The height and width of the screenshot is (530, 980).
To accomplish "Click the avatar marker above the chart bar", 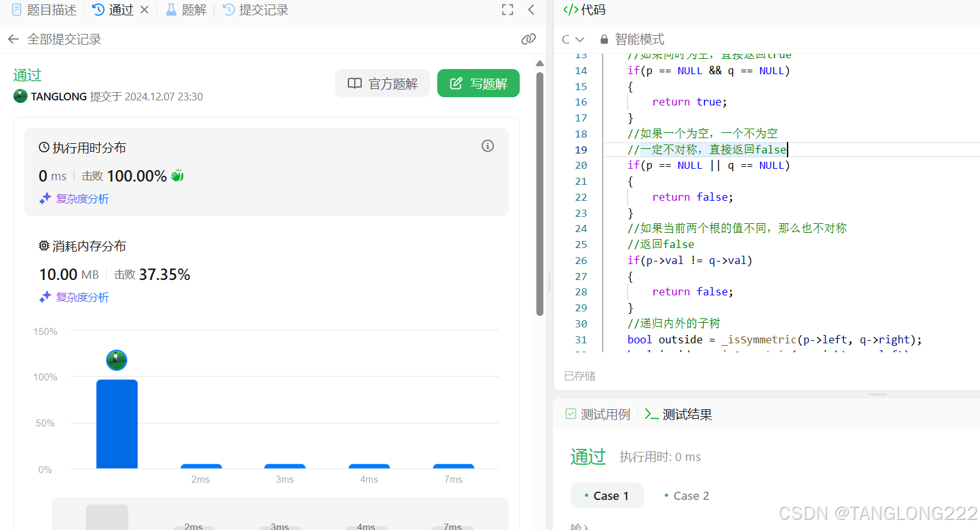I will click(x=116, y=360).
